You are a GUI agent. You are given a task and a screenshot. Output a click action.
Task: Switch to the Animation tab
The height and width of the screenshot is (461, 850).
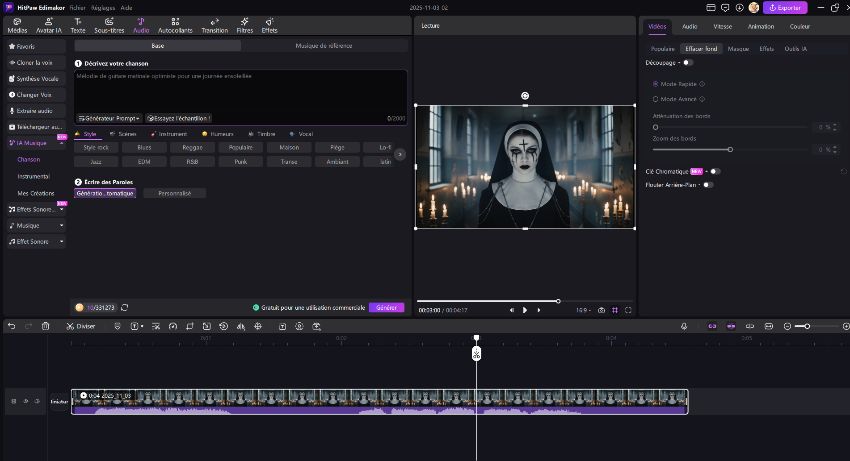click(x=760, y=26)
